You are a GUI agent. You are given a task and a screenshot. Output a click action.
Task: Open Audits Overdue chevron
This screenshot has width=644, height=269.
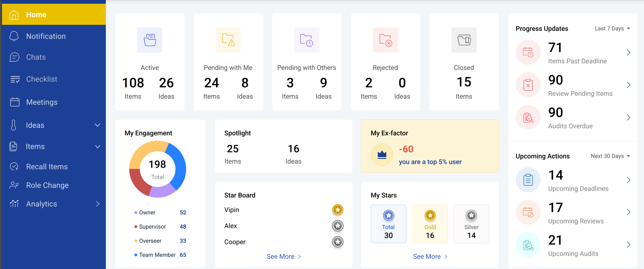tap(628, 117)
